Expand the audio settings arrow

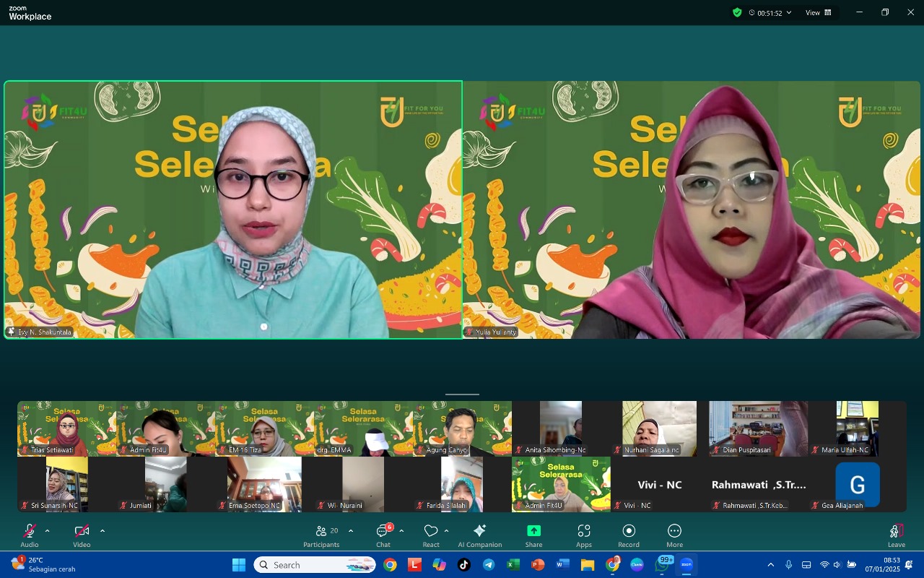point(48,531)
